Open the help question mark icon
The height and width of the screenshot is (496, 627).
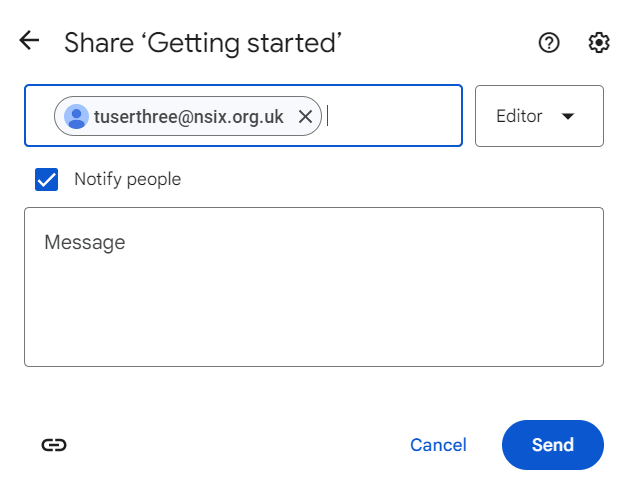pyautogui.click(x=548, y=42)
